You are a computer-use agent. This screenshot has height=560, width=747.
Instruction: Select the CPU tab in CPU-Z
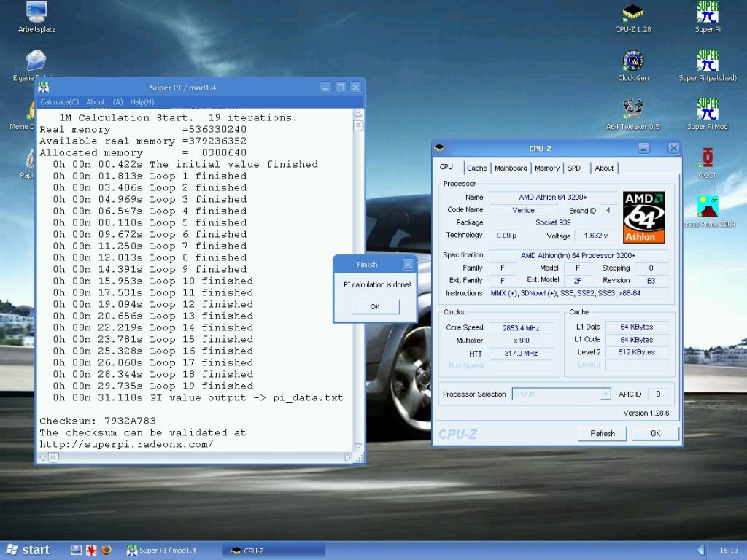(x=446, y=167)
